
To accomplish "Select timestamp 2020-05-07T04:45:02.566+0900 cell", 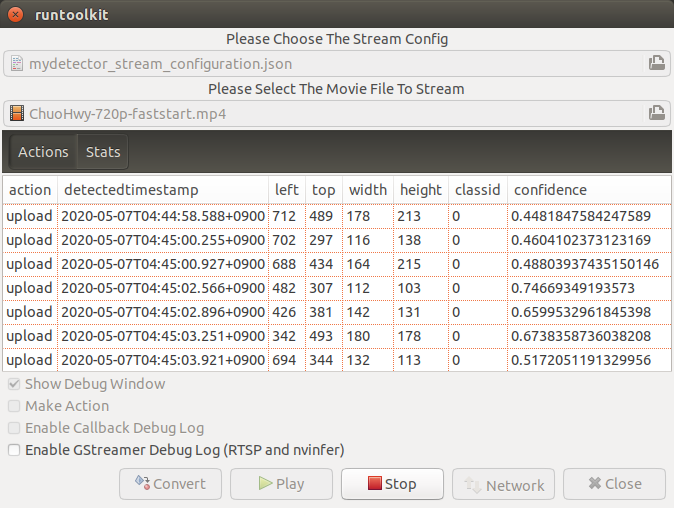I will [x=163, y=288].
